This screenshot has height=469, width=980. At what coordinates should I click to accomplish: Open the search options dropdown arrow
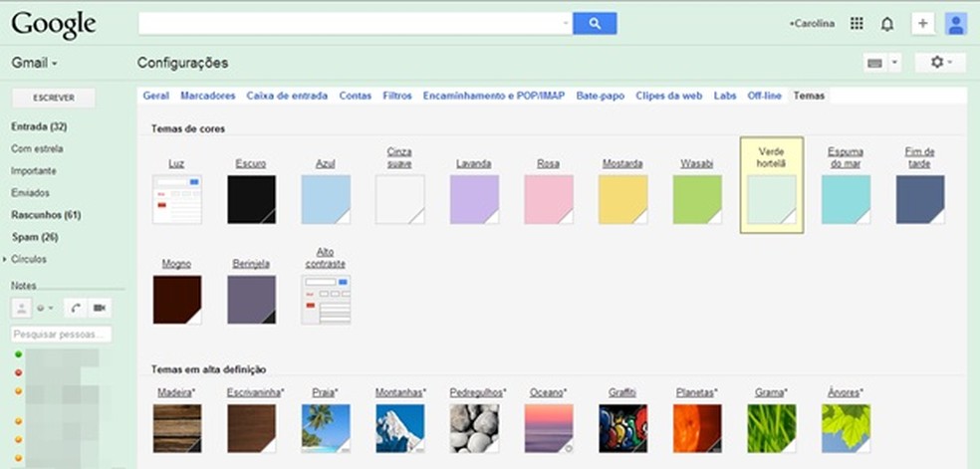point(565,24)
